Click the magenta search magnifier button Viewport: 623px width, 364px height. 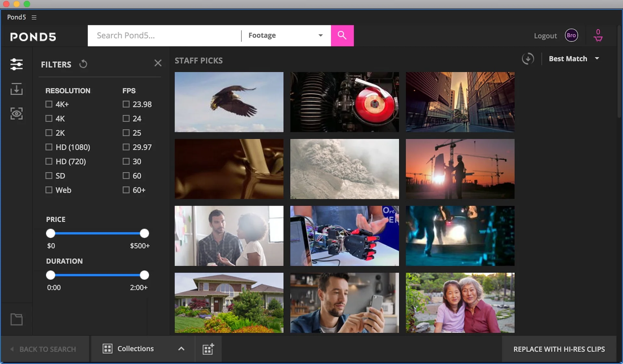(x=342, y=35)
